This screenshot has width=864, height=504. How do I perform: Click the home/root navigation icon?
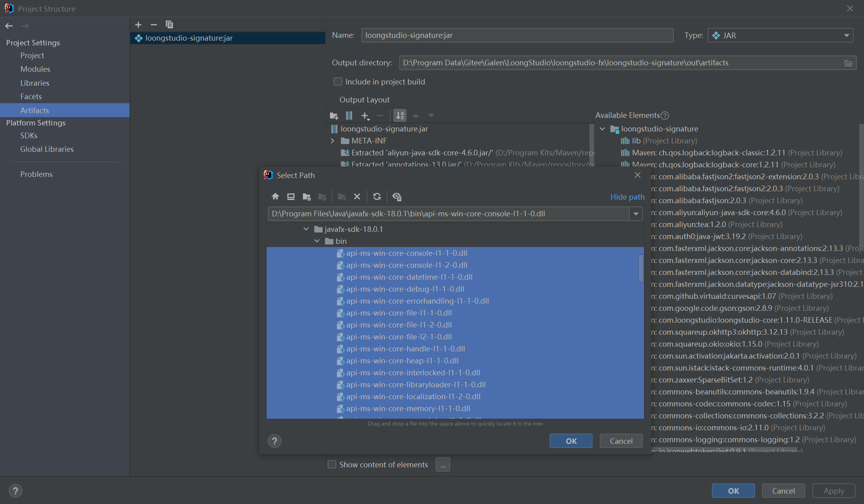click(275, 196)
